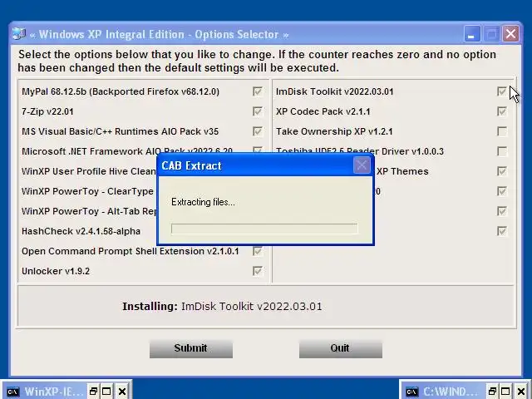This screenshot has height=399, width=532.
Task: Restore the C:\WIND minimized window
Action: 492,392
